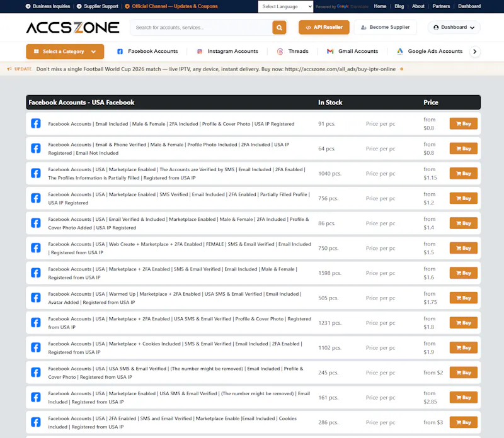Click Business Inquiries link
The image size is (504, 438).
(x=48, y=6)
